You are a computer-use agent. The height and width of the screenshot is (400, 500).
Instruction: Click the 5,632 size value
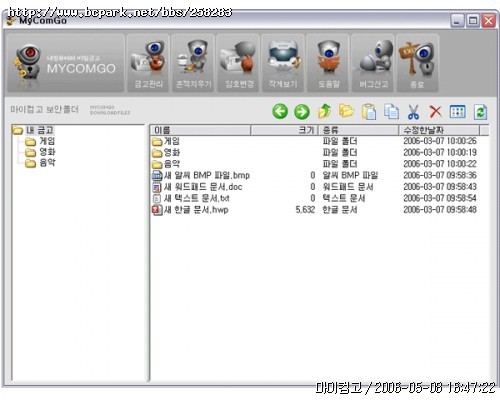305,210
